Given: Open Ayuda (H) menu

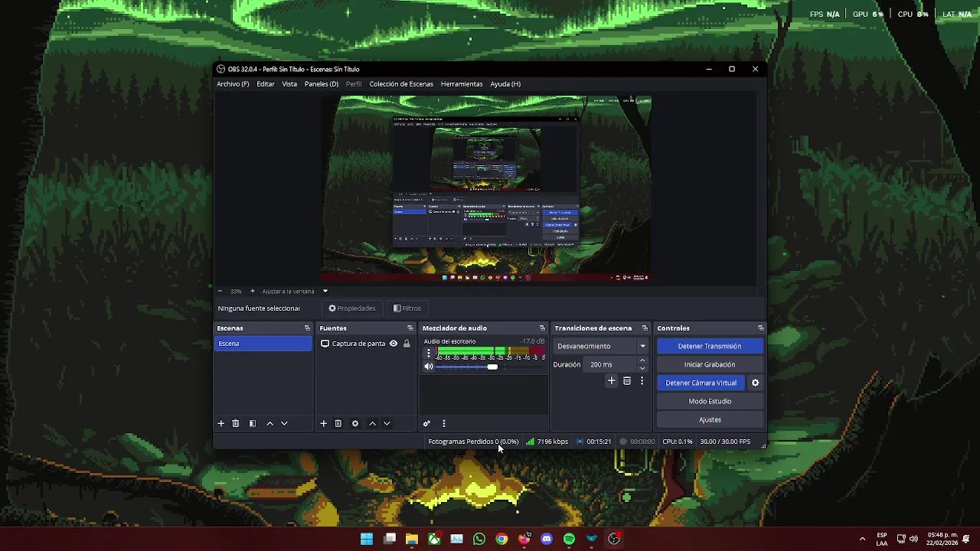Looking at the screenshot, I should tap(505, 84).
